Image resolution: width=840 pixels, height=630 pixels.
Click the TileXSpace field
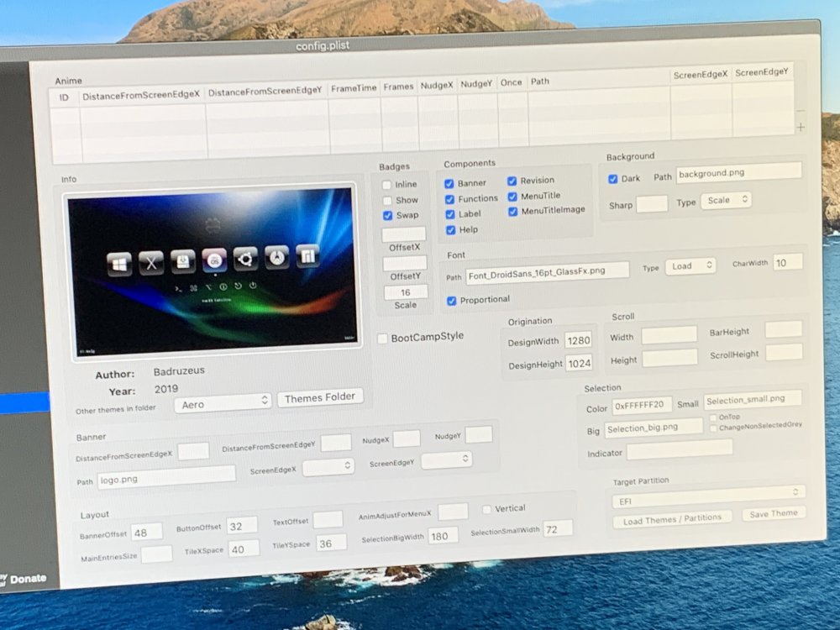(x=244, y=549)
